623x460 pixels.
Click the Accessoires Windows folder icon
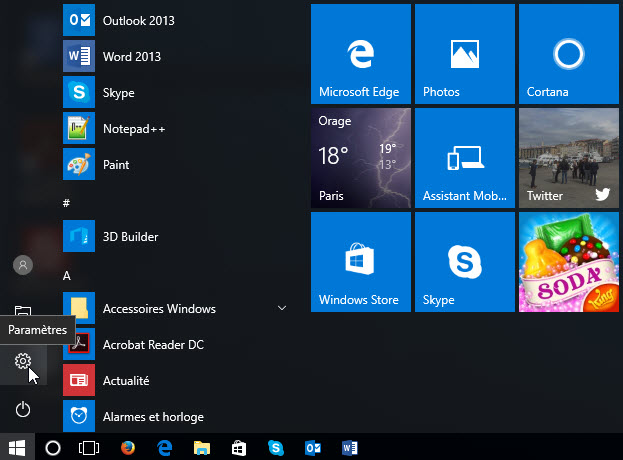(79, 308)
